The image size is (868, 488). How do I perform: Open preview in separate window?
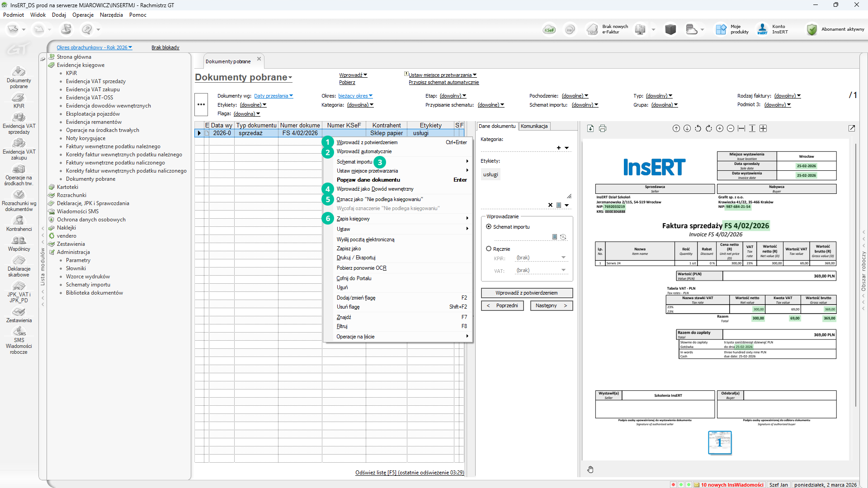(852, 129)
